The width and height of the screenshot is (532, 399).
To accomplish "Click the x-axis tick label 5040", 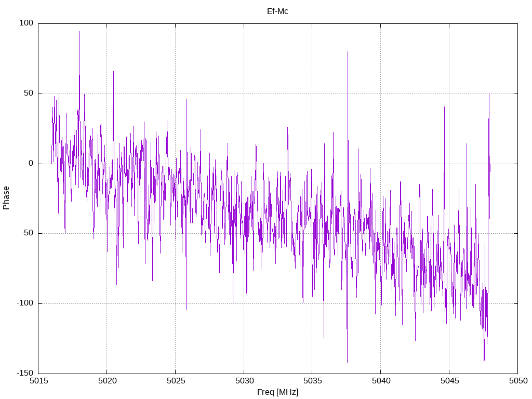I will (x=381, y=381).
